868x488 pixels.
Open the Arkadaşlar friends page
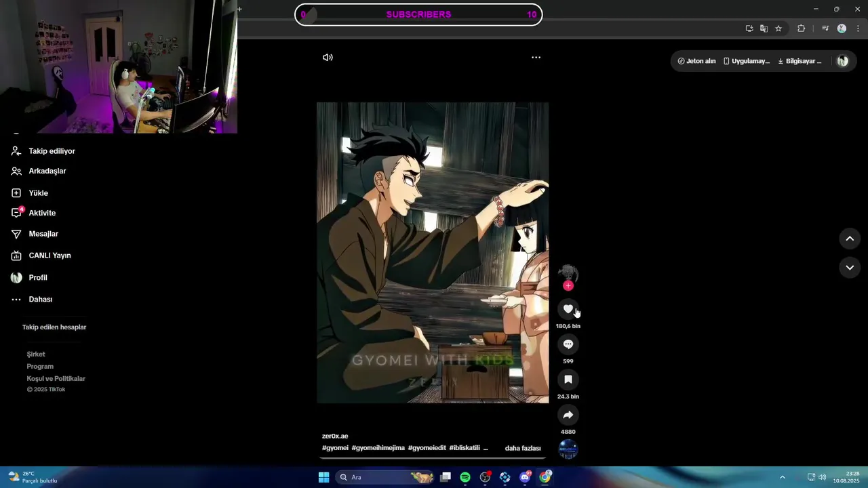point(39,171)
